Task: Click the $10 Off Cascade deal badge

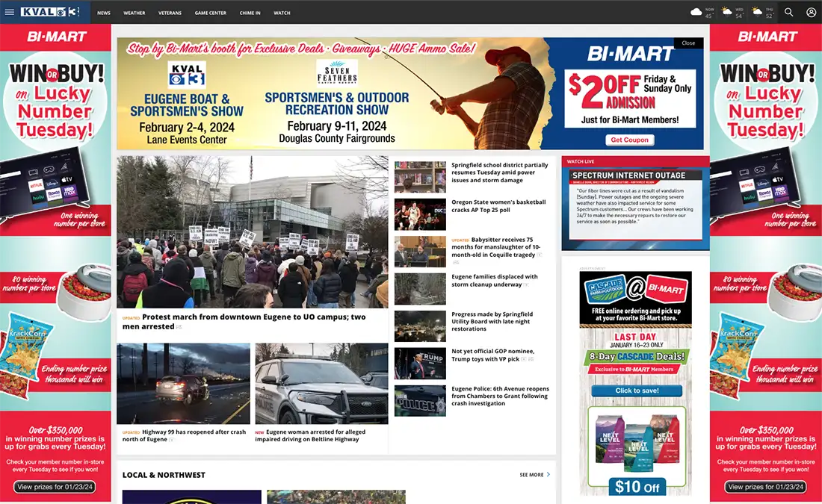Action: coord(637,487)
